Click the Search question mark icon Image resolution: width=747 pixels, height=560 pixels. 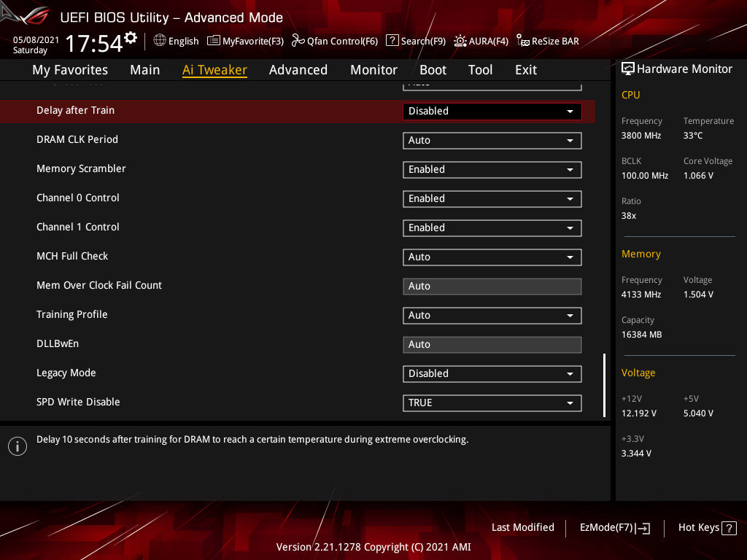[x=392, y=40]
